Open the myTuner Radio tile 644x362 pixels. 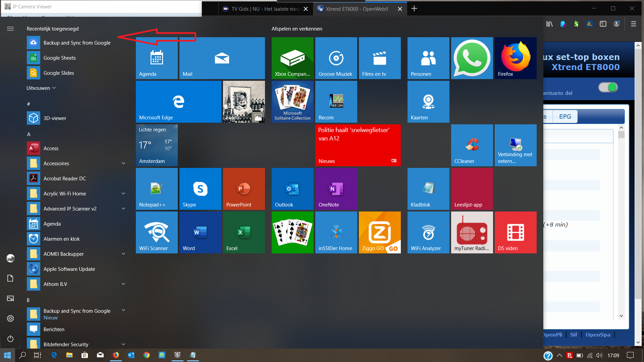(x=472, y=232)
